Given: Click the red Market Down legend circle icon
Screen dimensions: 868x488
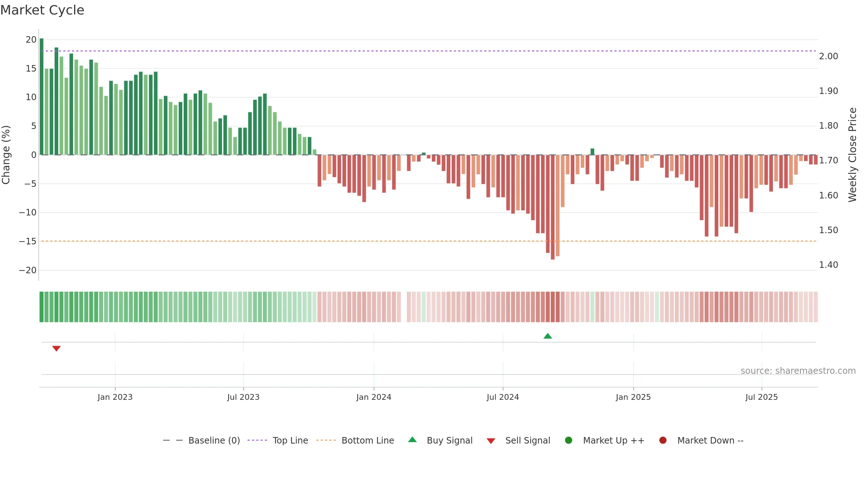Looking at the screenshot, I should [x=663, y=440].
